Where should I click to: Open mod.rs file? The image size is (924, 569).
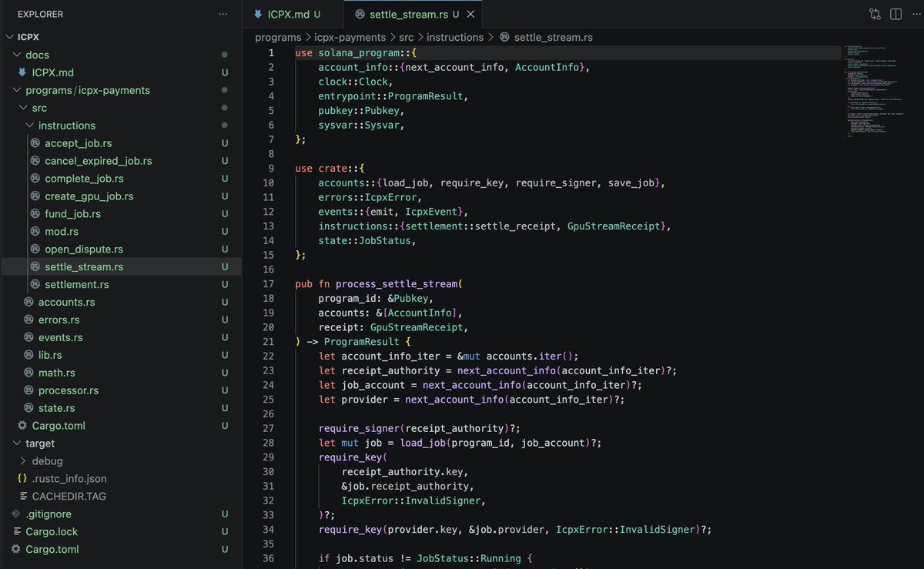click(x=62, y=232)
